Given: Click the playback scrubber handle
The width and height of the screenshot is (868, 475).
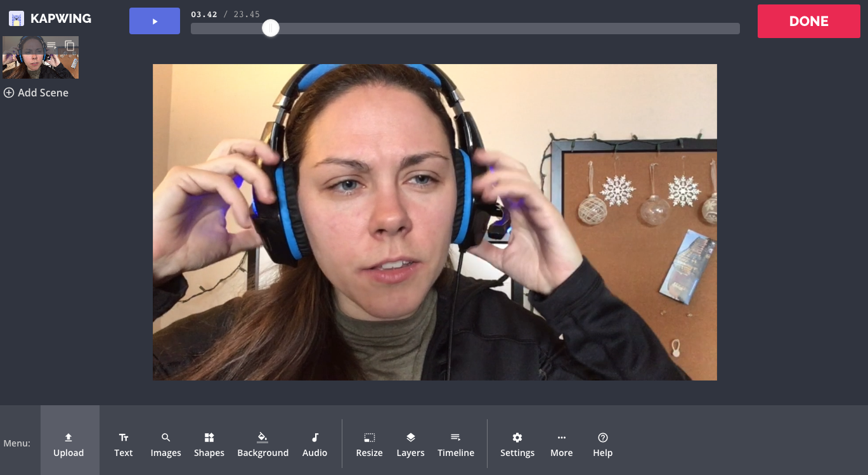Looking at the screenshot, I should tap(271, 29).
